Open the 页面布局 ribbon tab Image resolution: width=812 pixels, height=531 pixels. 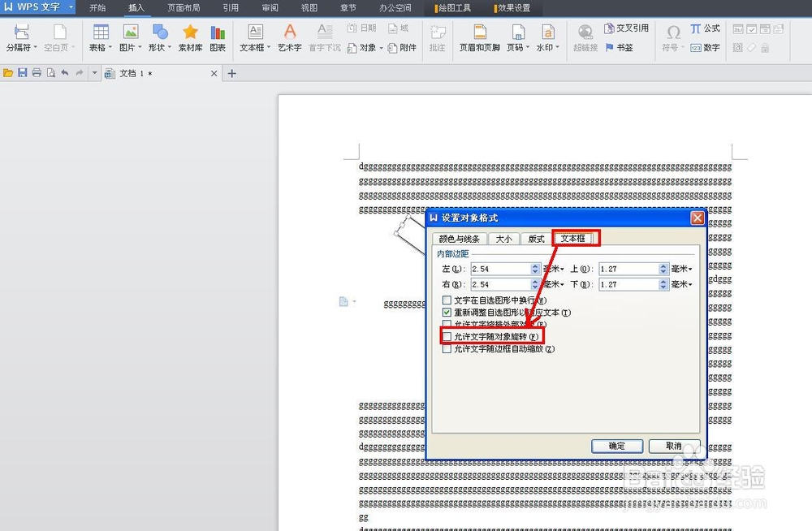[184, 8]
